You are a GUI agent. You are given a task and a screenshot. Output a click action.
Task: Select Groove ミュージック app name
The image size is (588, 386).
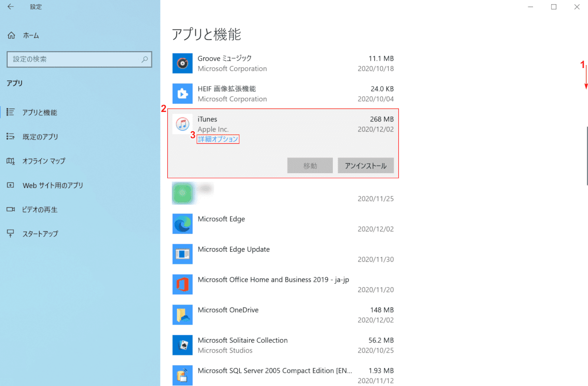(x=225, y=58)
